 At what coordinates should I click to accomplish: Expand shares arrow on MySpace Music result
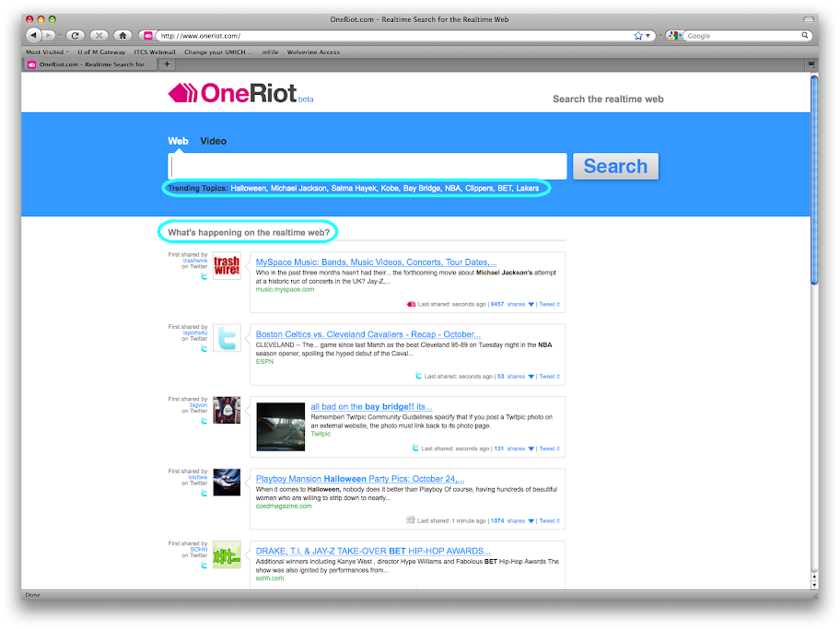click(531, 304)
